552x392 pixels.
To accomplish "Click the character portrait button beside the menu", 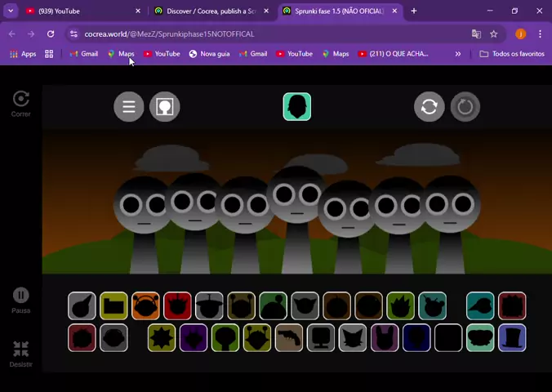I will [x=164, y=107].
